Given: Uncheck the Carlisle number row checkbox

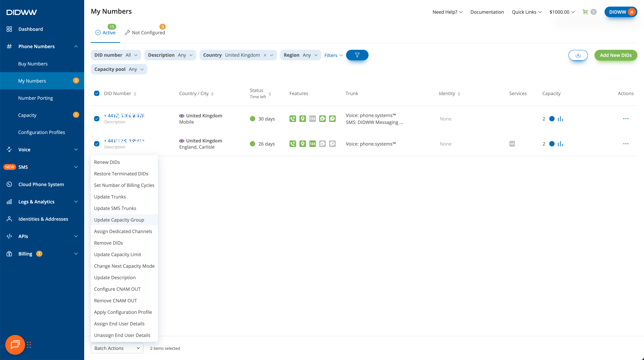Looking at the screenshot, I should point(97,144).
